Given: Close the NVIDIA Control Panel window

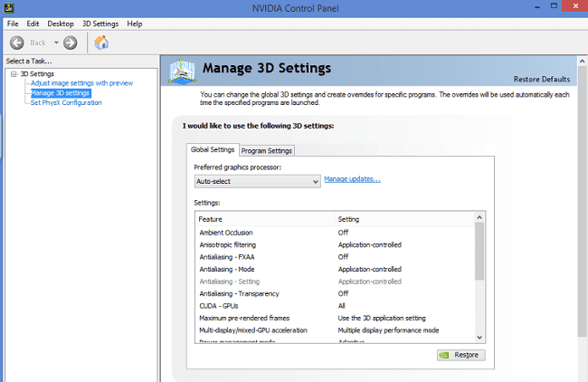Looking at the screenshot, I should pyautogui.click(x=575, y=6).
